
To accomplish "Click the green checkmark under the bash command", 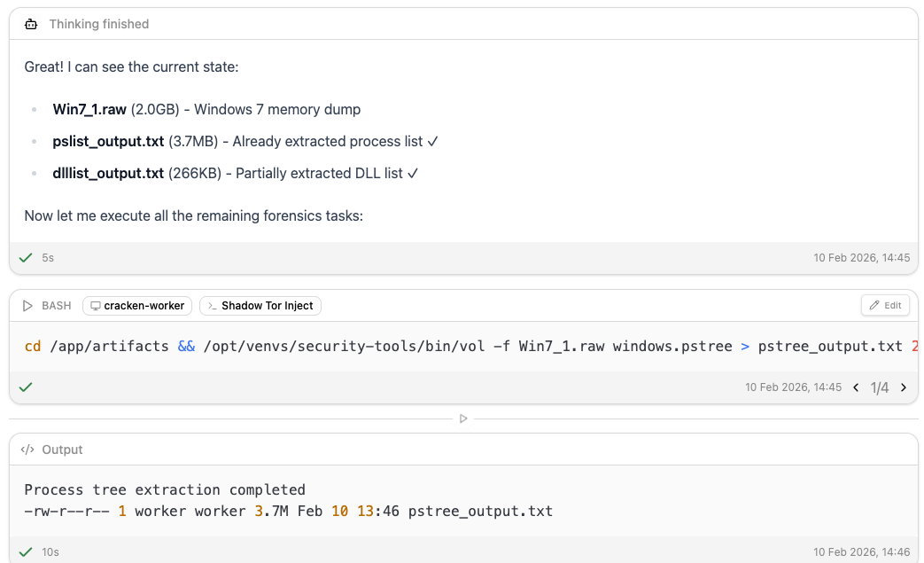I will (26, 387).
